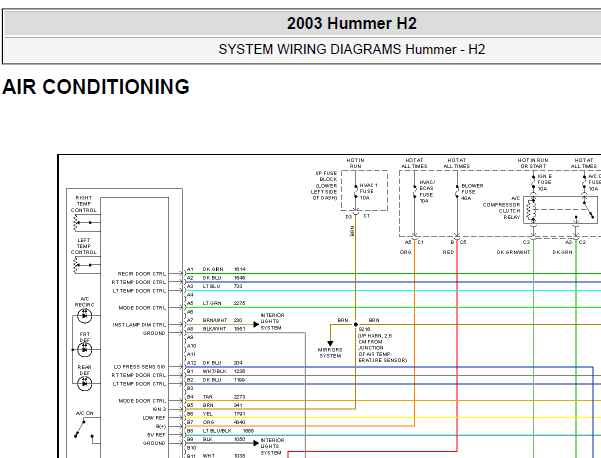Viewport: 601px width, 458px height.
Task: Click the "IGN 3" pin label
Action: [159, 409]
